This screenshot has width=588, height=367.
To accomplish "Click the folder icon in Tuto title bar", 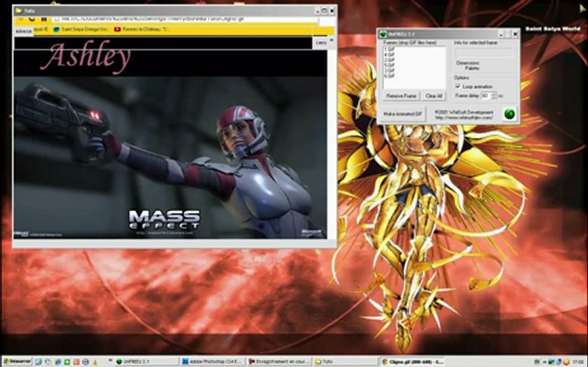I will (x=18, y=11).
